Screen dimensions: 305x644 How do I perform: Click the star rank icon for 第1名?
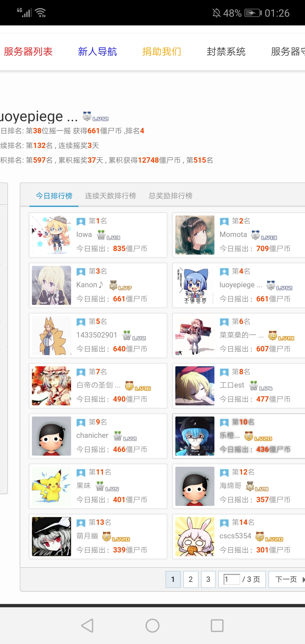tap(81, 221)
